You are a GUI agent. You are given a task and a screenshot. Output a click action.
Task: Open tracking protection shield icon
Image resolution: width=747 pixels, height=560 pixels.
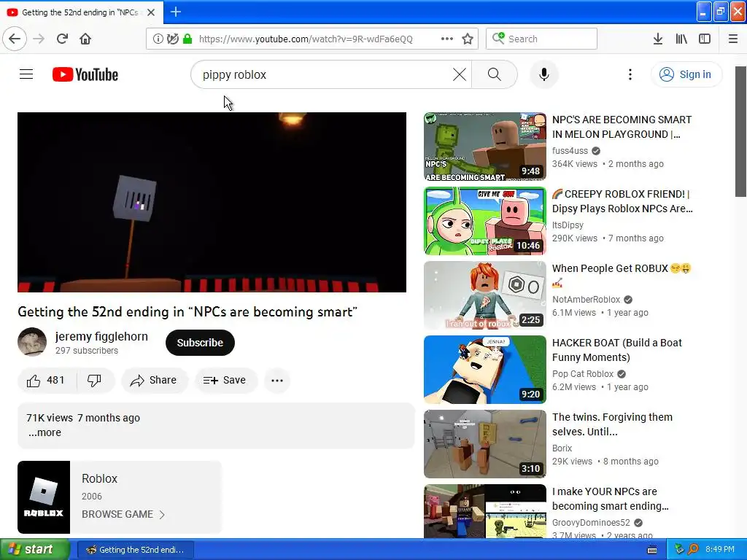click(172, 39)
